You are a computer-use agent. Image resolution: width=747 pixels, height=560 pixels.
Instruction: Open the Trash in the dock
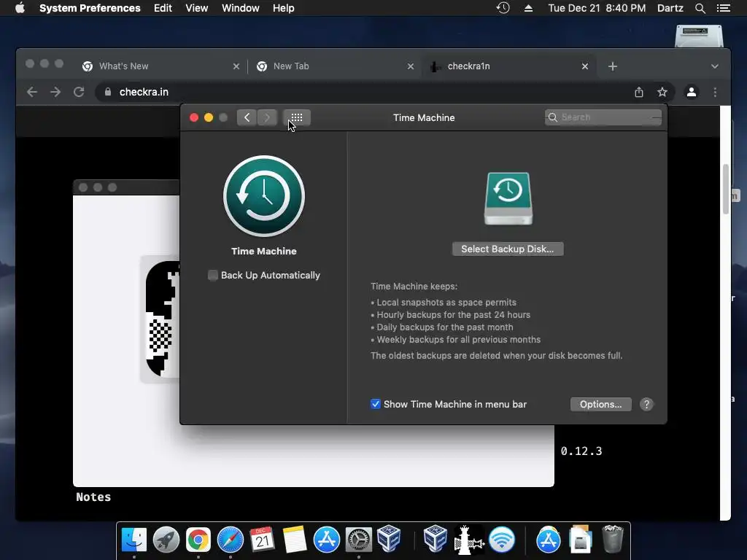(613, 539)
